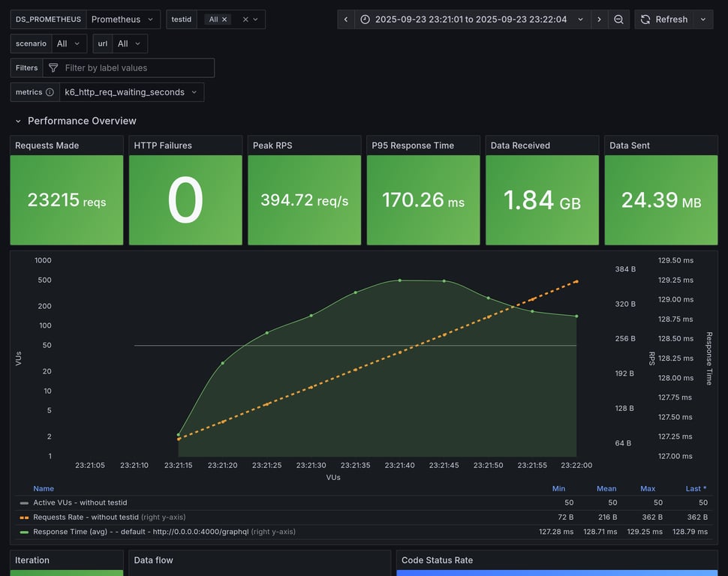Click the filter funnel icon
Screen dimensions: 728x576
coord(53,68)
